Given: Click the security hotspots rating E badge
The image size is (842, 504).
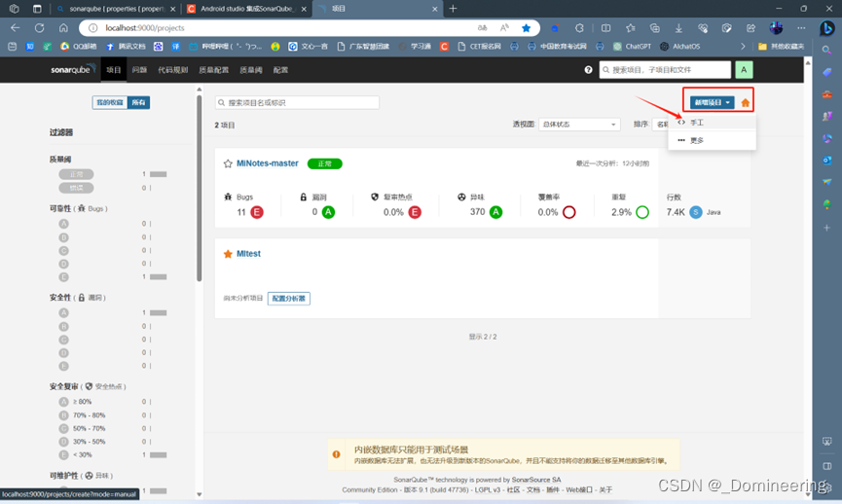Looking at the screenshot, I should pyautogui.click(x=415, y=212).
